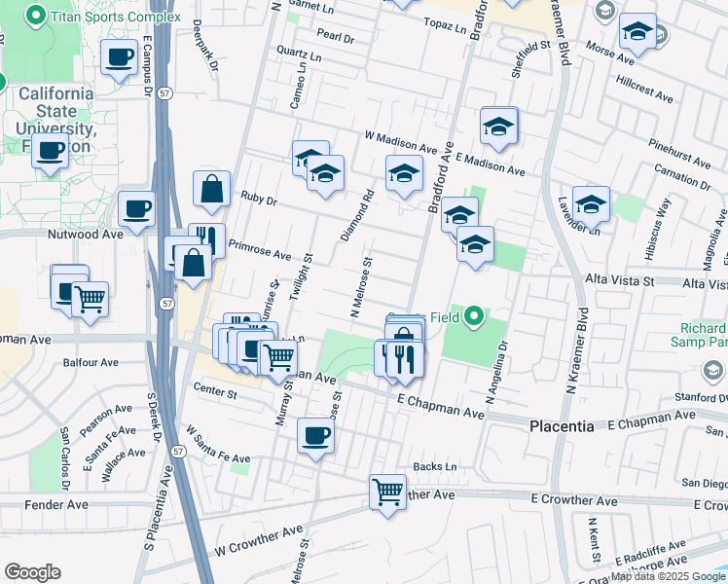Select the S Placentia Ave street label
Viewport: 728px width, 584px height.
point(159,508)
